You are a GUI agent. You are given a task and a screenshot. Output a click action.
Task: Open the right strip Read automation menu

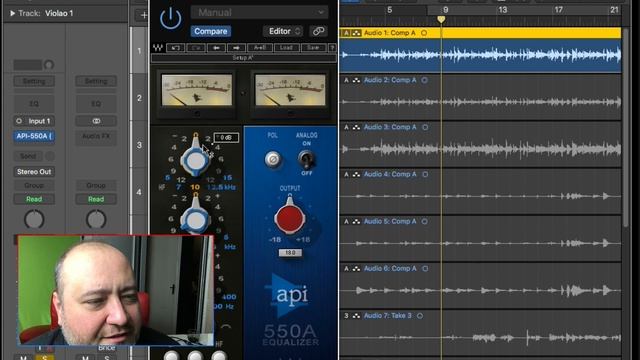(x=96, y=199)
